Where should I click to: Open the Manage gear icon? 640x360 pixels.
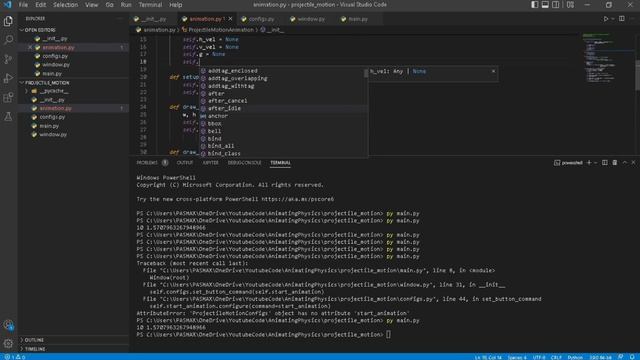coord(8,343)
